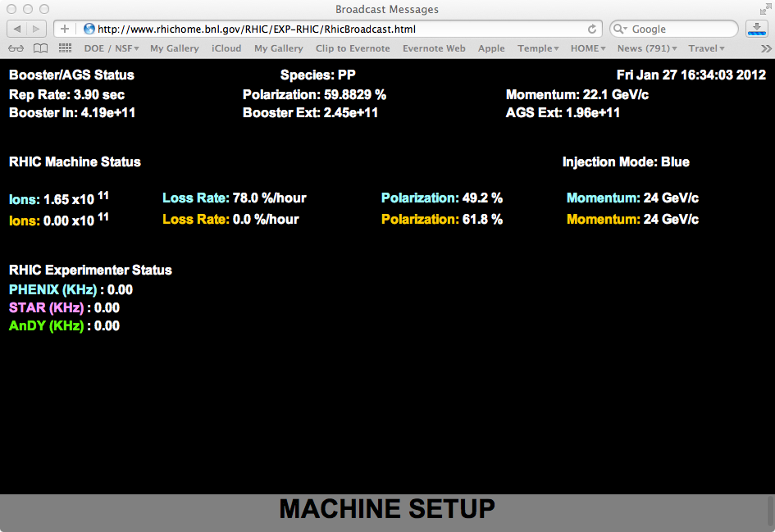Click Loss Rate: 78.0 %/hour
The image size is (775, 532).
pos(235,198)
